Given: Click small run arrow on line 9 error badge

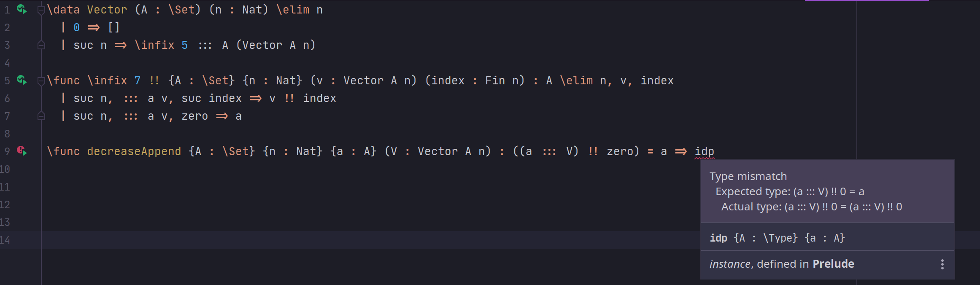Looking at the screenshot, I should pyautogui.click(x=24, y=154).
